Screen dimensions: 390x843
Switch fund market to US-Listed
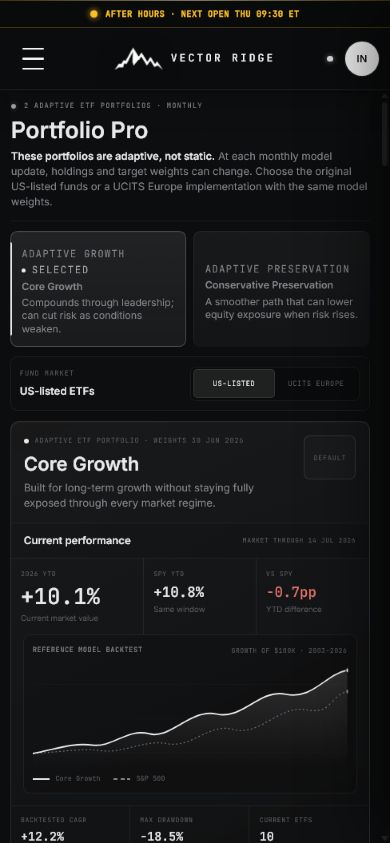pyautogui.click(x=233, y=383)
